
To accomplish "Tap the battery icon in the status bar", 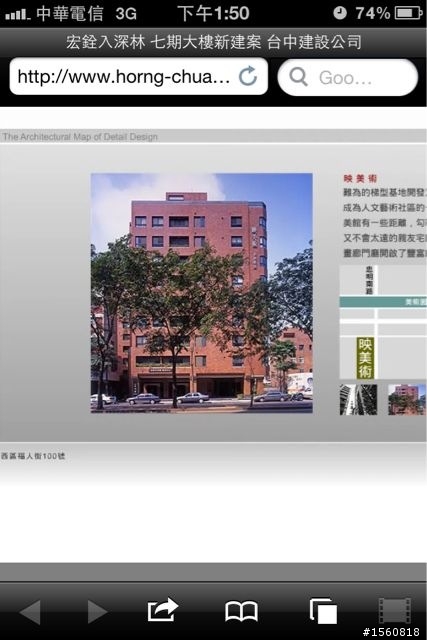I will coord(409,13).
